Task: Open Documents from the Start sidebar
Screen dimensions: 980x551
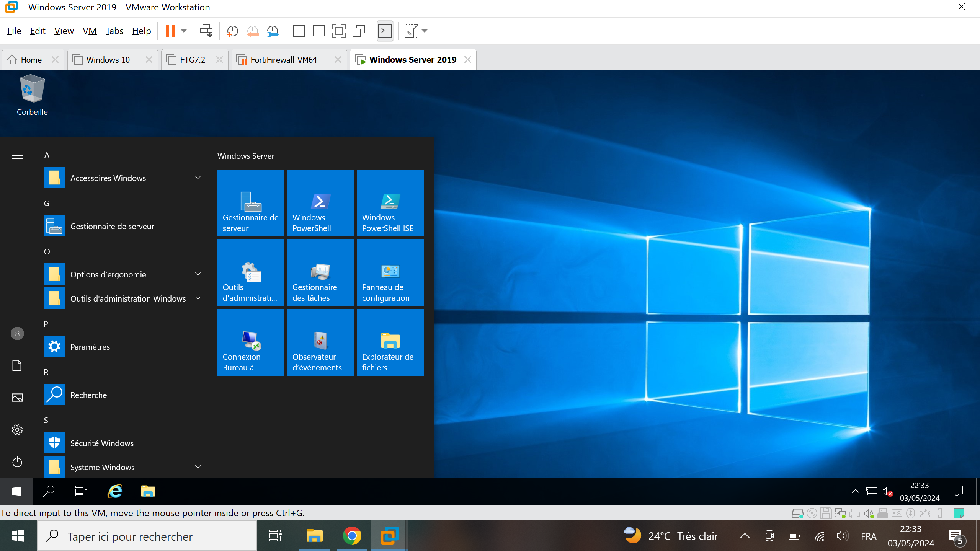Action: coord(17,365)
